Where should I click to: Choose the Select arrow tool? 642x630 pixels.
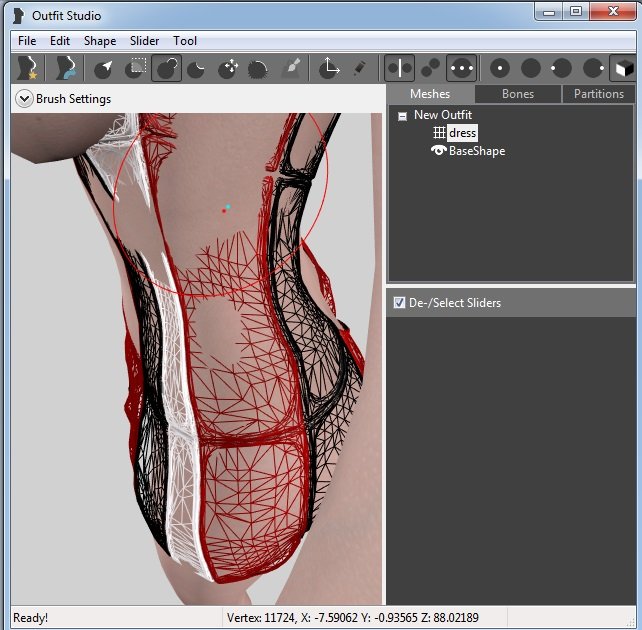pyautogui.click(x=104, y=68)
